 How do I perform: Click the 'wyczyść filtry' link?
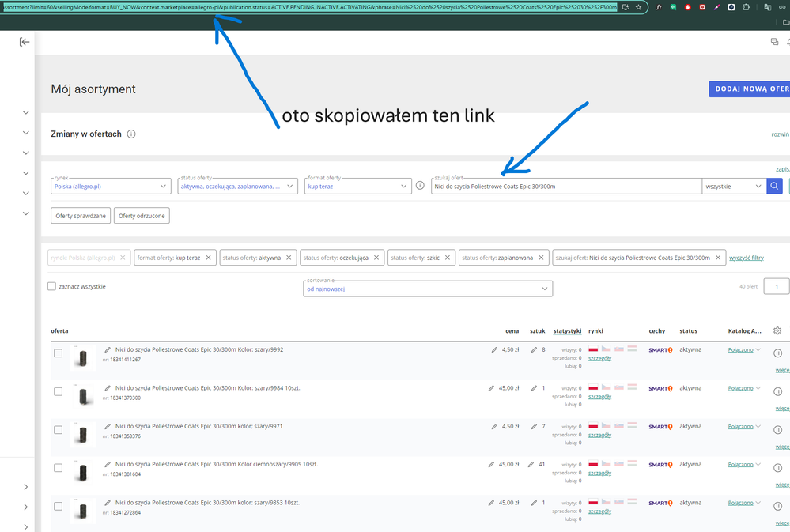pos(746,258)
